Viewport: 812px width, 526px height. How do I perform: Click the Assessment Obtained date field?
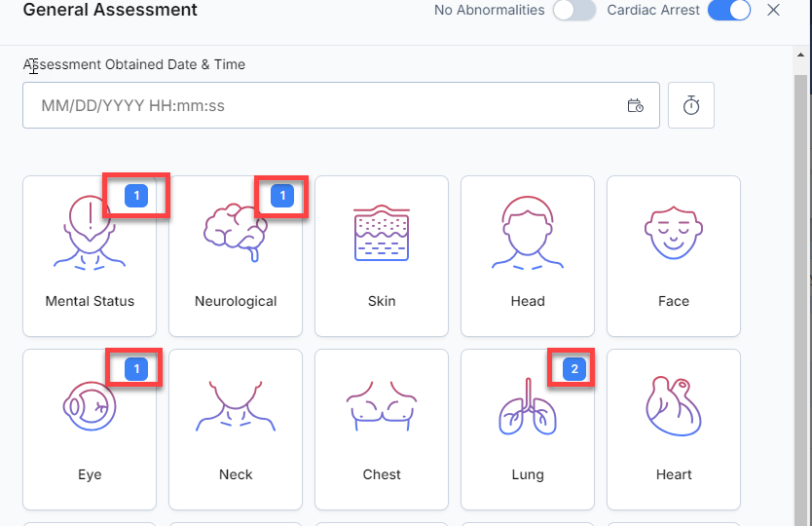tap(342, 105)
